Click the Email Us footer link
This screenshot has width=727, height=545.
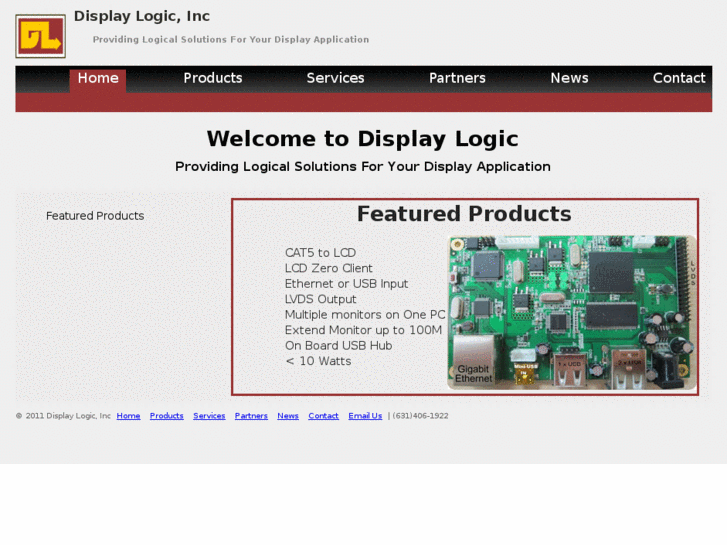(365, 416)
